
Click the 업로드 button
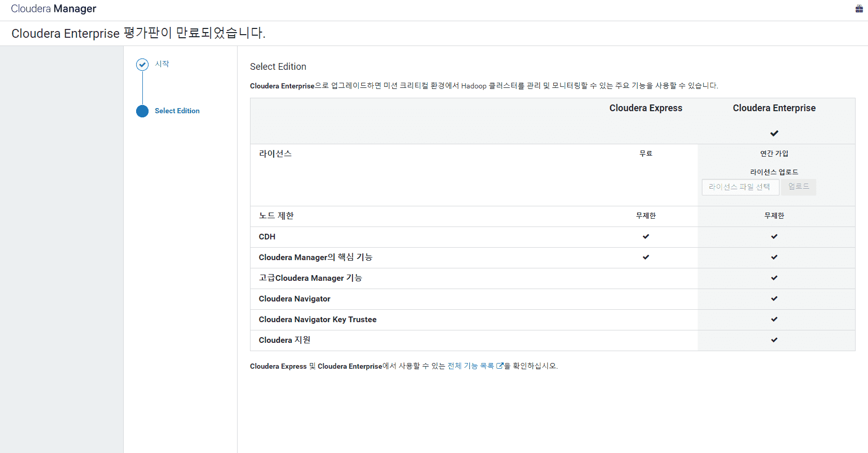tap(799, 187)
